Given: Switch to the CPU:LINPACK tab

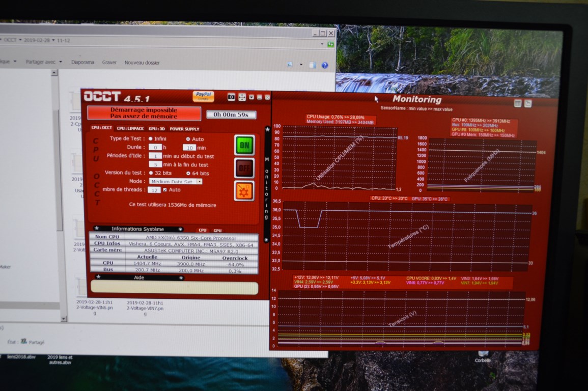Looking at the screenshot, I should pos(130,129).
